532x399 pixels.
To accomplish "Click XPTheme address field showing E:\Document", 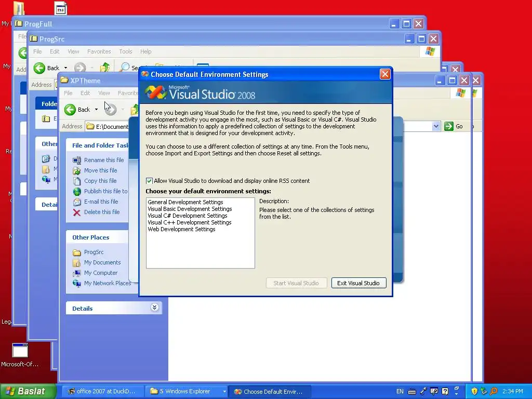I will 107,126.
